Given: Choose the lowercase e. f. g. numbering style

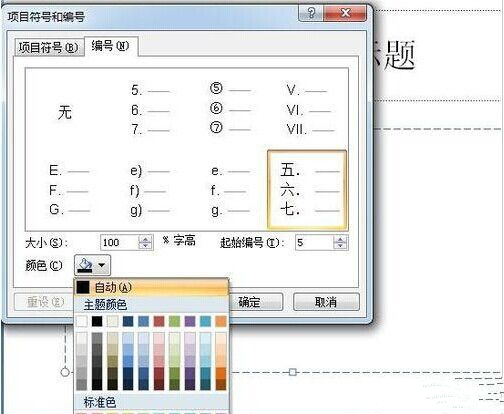Looking at the screenshot, I should click(x=230, y=190).
